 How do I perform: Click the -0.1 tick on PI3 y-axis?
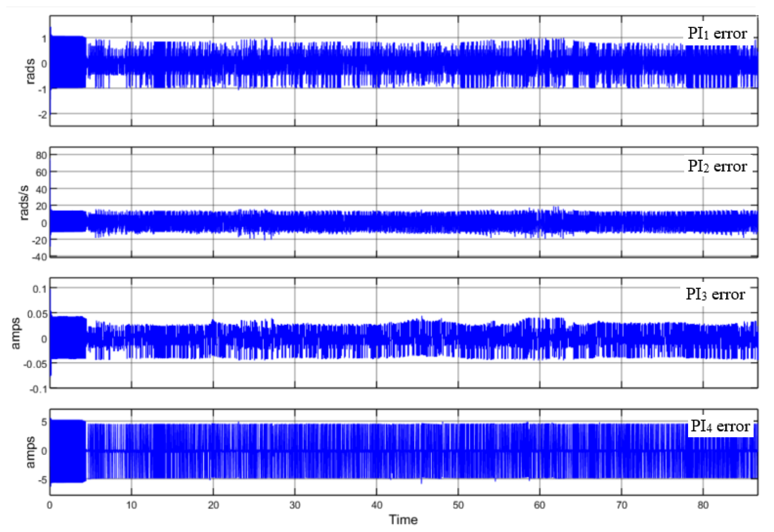point(38,389)
